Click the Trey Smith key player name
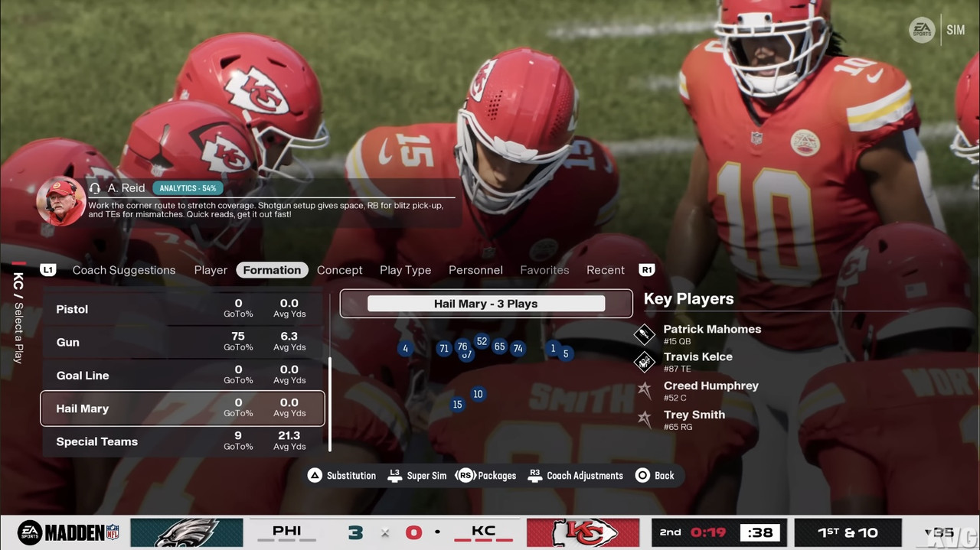This screenshot has height=550, width=980. coord(694,415)
